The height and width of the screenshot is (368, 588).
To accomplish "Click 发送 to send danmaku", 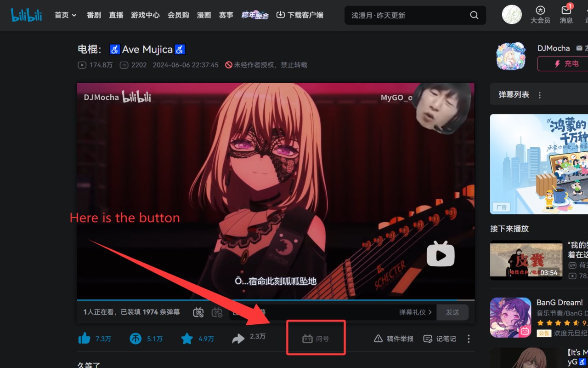I will [x=452, y=312].
